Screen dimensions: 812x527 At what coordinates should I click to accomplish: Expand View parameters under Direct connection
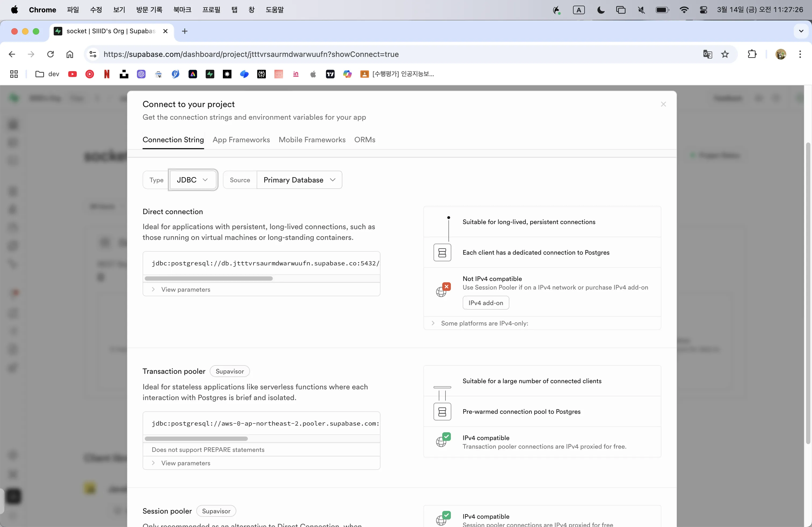(186, 290)
